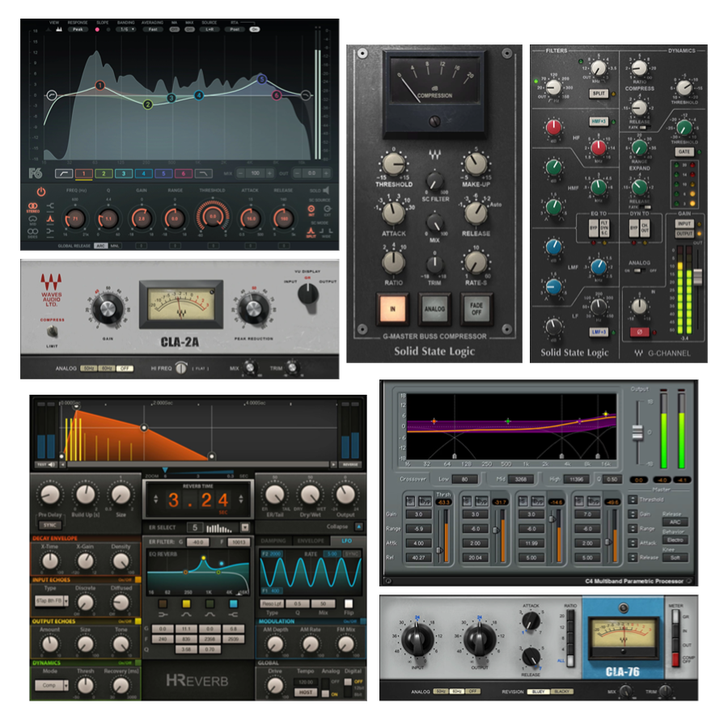The height and width of the screenshot is (728, 728).
Task: Toggle the G-Channel GATE button
Action: click(x=684, y=152)
